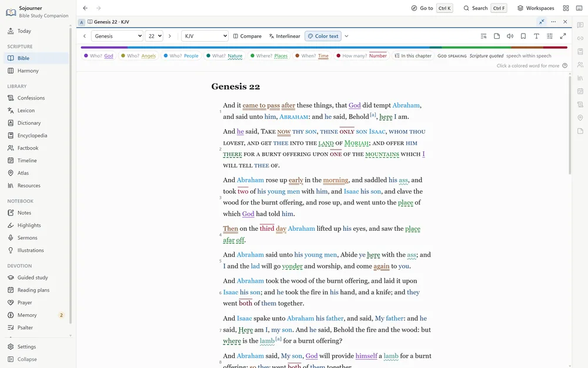
Task: Click the Search button
Action: pos(485,8)
